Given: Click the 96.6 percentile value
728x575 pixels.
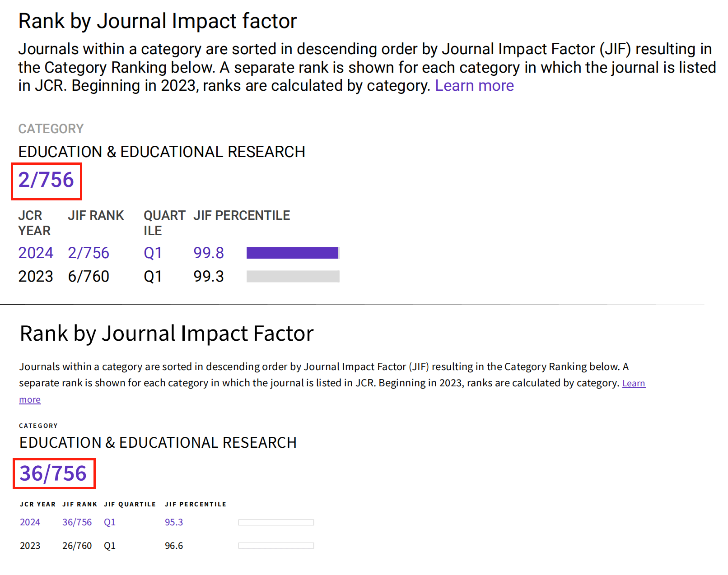Looking at the screenshot, I should tap(174, 546).
